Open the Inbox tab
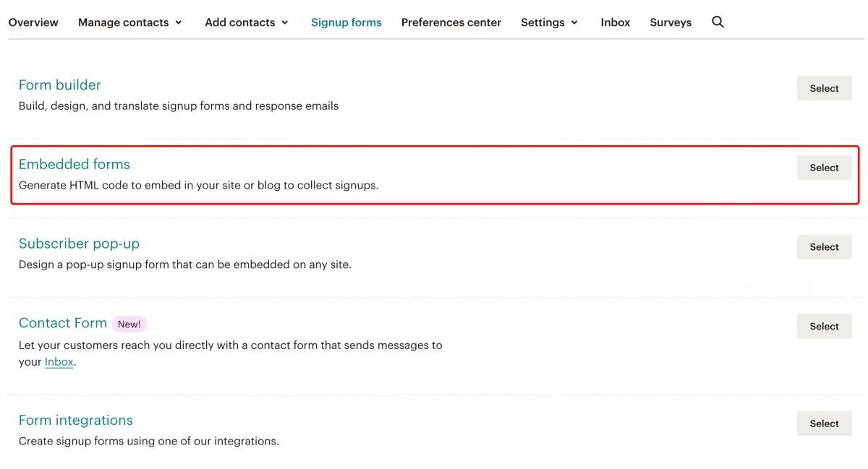The height and width of the screenshot is (469, 868). (616, 22)
